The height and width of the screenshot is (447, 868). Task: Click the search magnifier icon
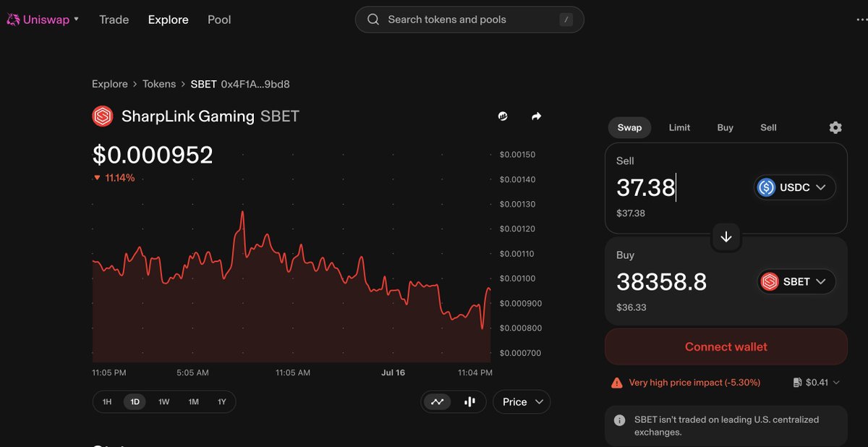click(373, 20)
